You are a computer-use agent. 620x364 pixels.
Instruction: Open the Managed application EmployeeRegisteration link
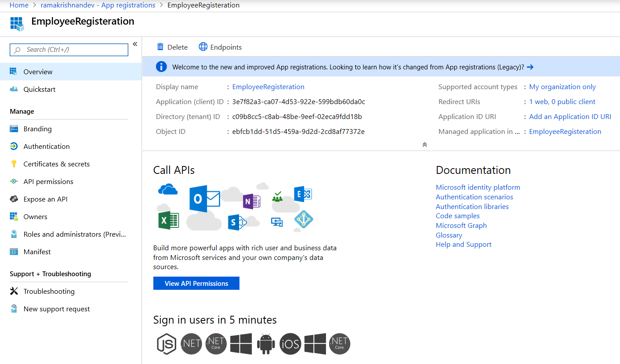(x=565, y=132)
